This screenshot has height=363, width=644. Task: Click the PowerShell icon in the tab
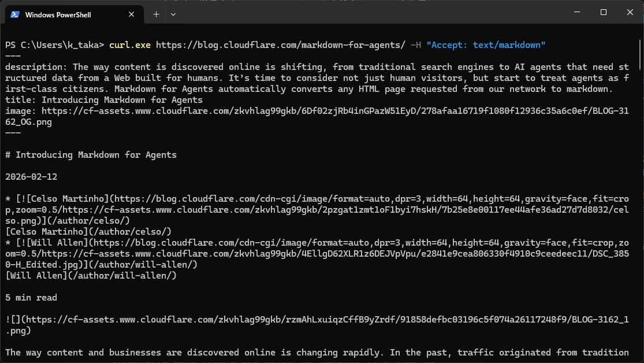(x=16, y=14)
